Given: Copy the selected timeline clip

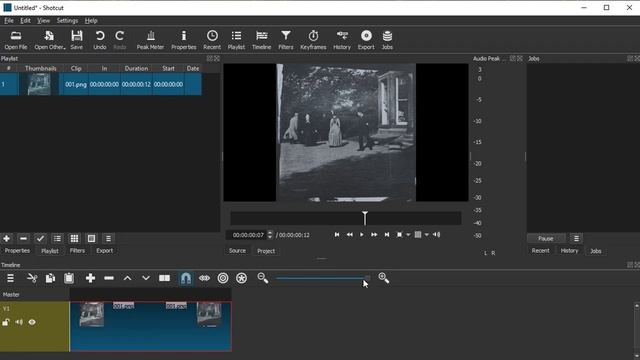Looking at the screenshot, I should point(50,278).
